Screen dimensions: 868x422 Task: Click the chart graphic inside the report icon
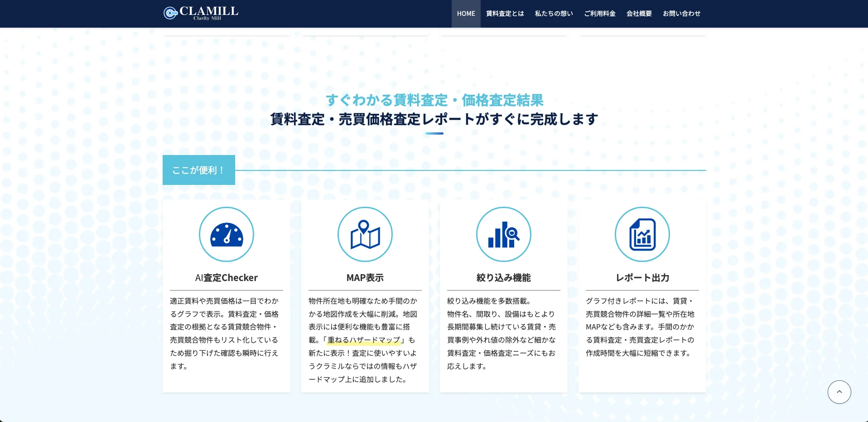pyautogui.click(x=643, y=237)
